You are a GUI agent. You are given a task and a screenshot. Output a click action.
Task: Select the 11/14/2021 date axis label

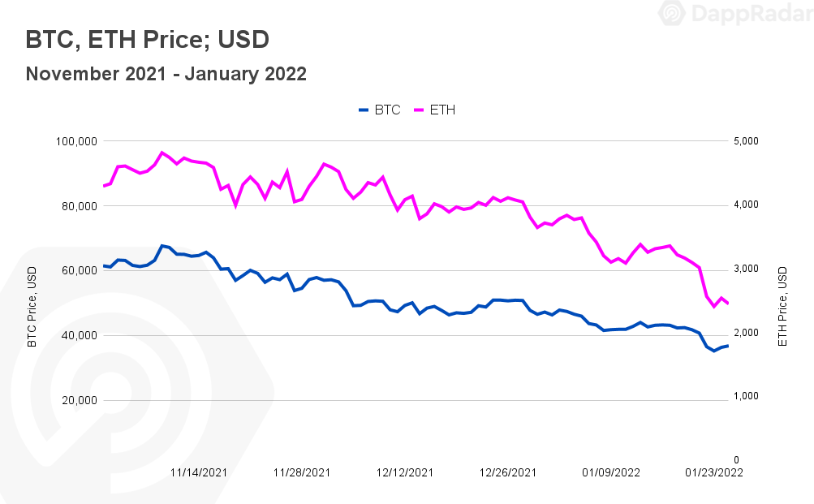pyautogui.click(x=199, y=472)
